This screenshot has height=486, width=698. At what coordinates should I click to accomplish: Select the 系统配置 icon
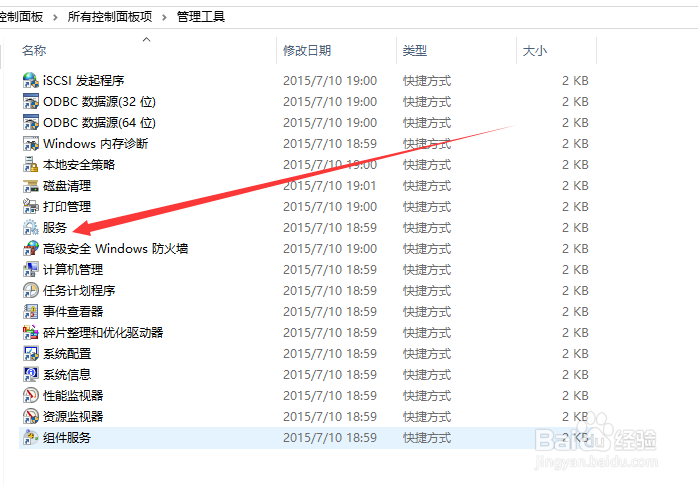click(31, 354)
